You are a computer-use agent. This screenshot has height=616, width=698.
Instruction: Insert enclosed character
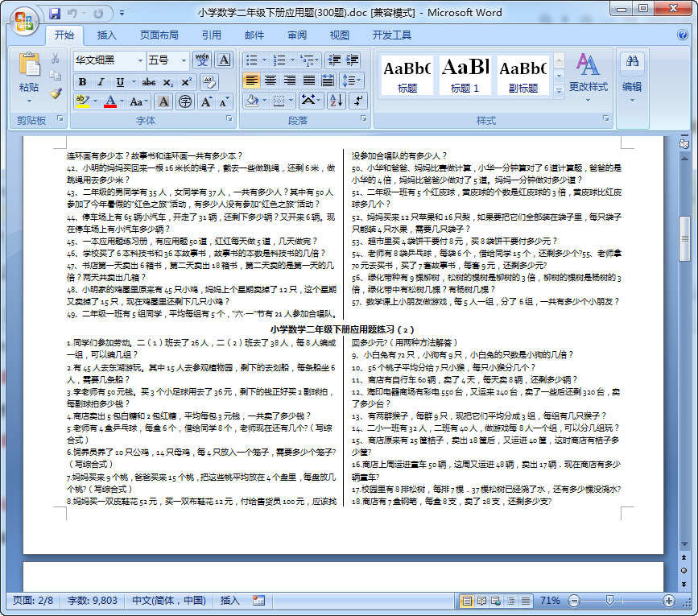point(184,101)
